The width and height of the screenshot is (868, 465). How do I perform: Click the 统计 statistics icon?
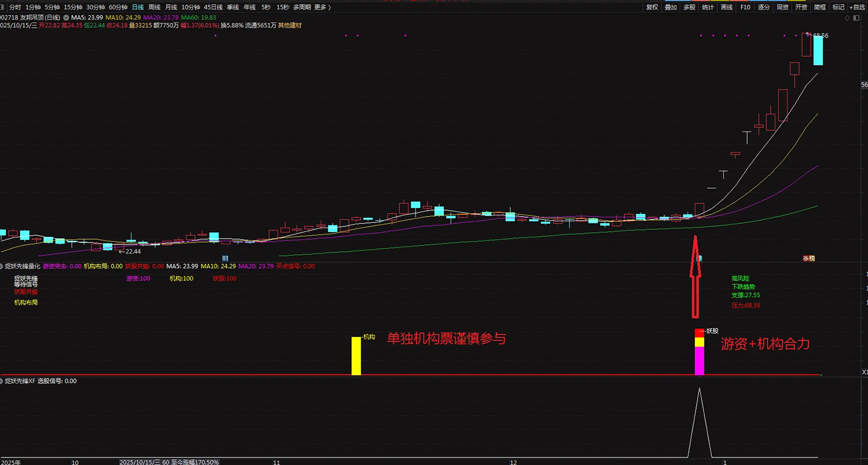click(707, 7)
